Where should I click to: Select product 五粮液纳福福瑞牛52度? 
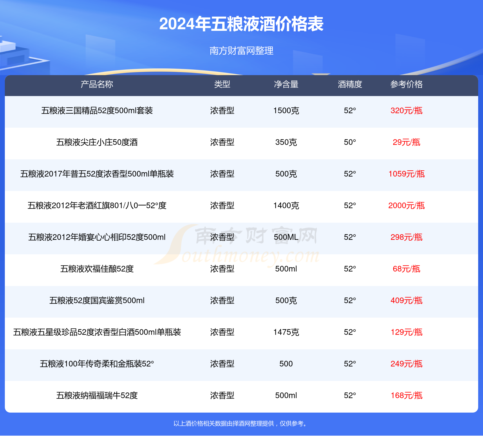[97, 395]
